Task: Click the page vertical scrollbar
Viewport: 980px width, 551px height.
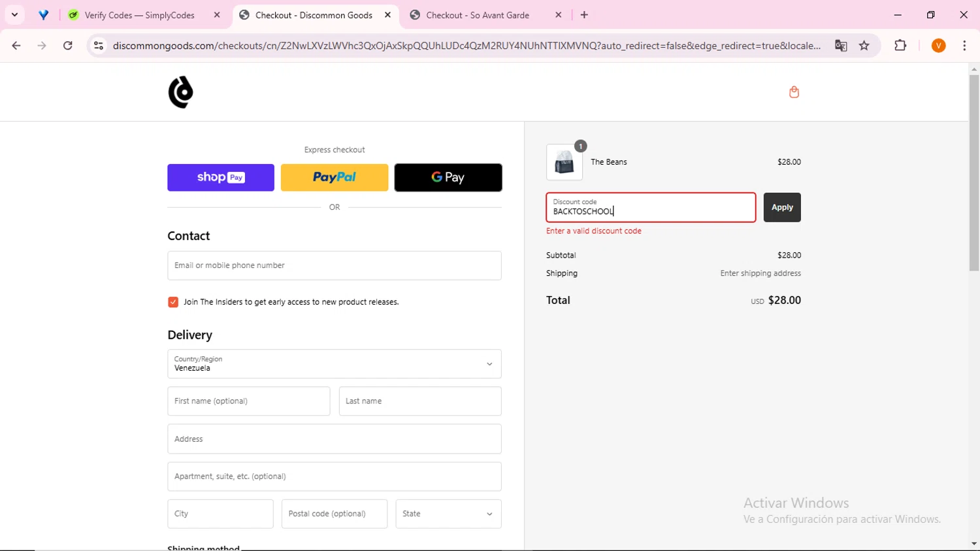Action: point(974,173)
